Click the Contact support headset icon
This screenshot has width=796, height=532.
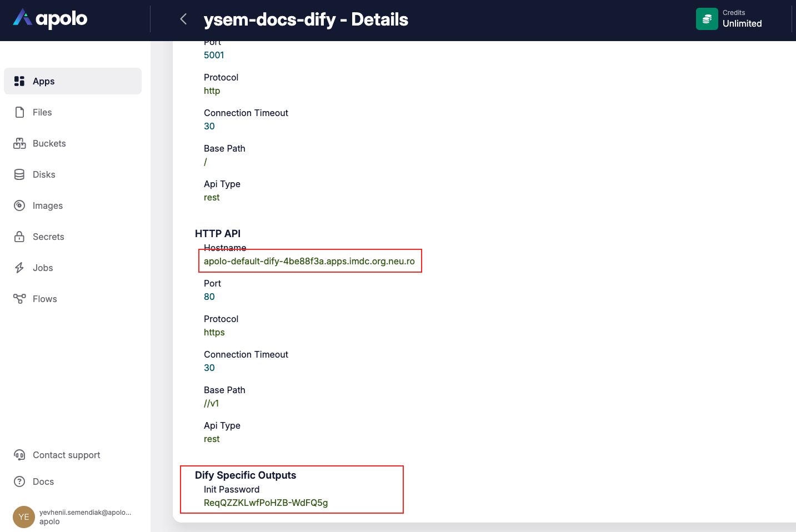point(19,455)
